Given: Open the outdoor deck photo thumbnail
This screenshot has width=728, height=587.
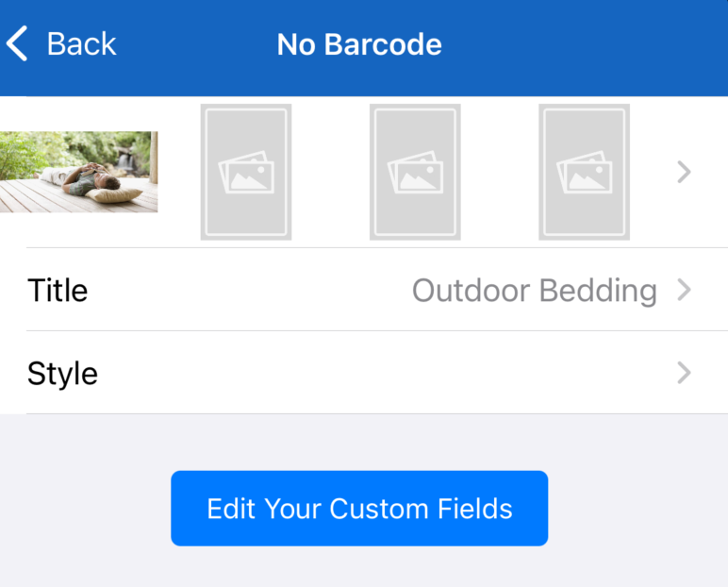Looking at the screenshot, I should pyautogui.click(x=79, y=172).
